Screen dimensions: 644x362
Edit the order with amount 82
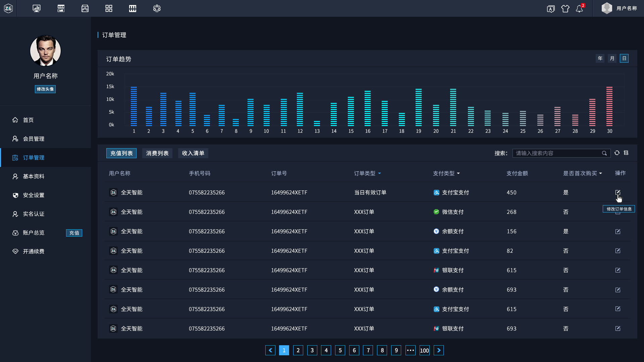click(618, 251)
